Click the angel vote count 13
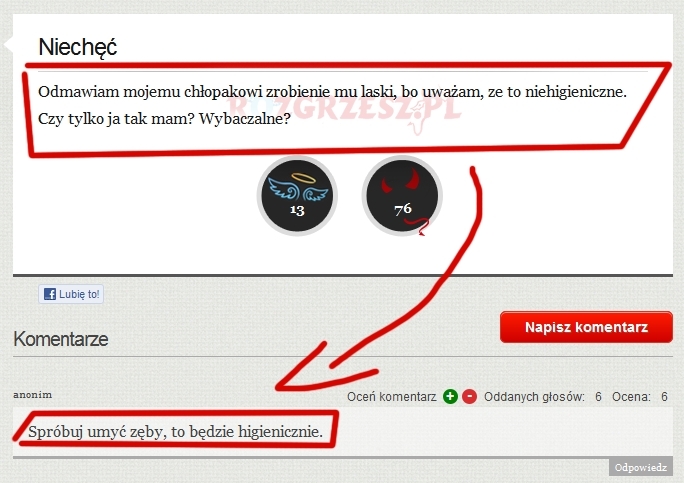Image resolution: width=684 pixels, height=483 pixels. pos(297,210)
